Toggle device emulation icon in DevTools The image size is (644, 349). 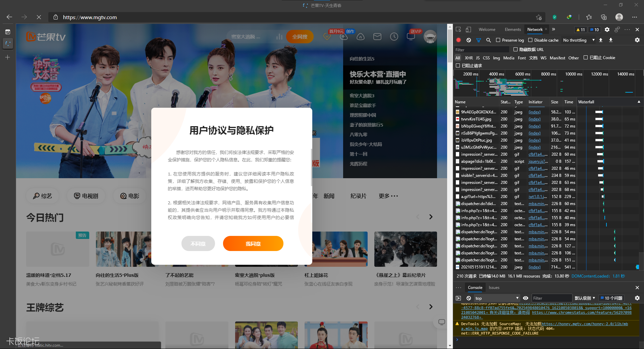[469, 30]
